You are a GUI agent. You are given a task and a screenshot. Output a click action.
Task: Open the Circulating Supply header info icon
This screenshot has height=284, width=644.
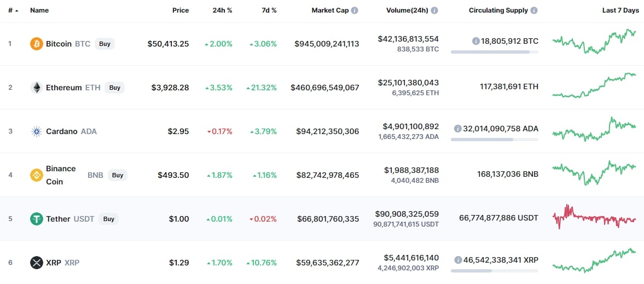click(x=534, y=10)
